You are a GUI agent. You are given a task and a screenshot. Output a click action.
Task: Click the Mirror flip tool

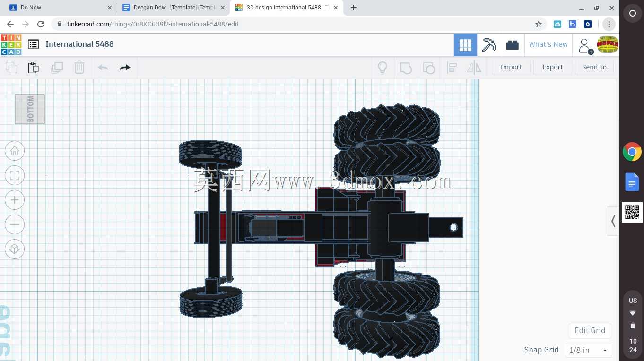pos(474,68)
